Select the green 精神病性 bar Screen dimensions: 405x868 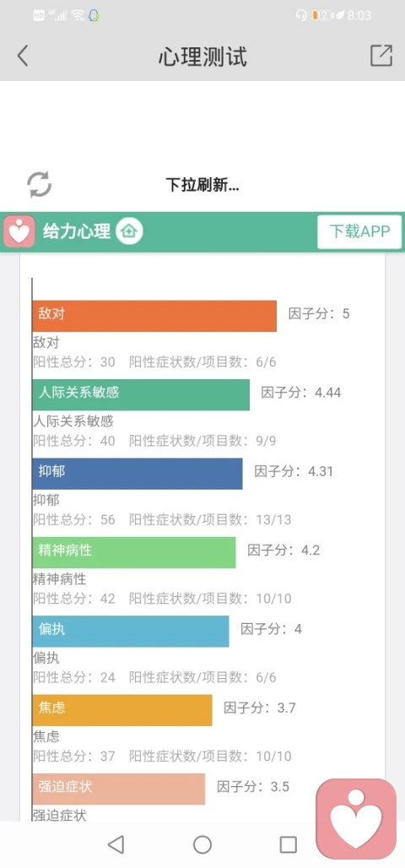click(x=134, y=552)
